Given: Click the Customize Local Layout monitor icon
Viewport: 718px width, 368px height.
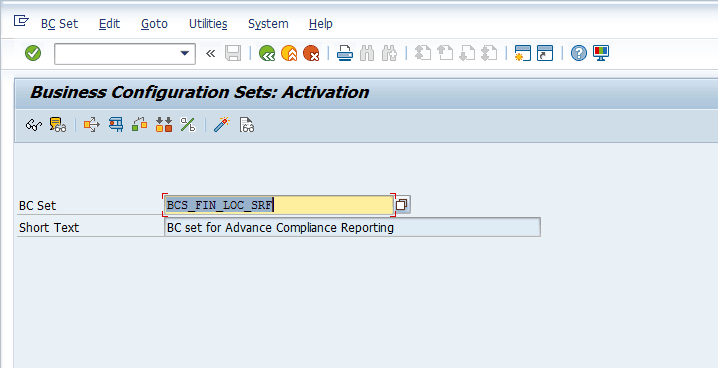Looking at the screenshot, I should coord(601,54).
